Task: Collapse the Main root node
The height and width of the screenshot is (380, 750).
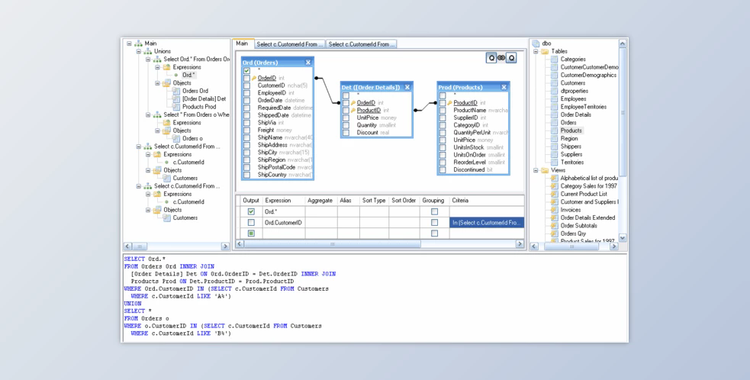Action: [x=129, y=43]
